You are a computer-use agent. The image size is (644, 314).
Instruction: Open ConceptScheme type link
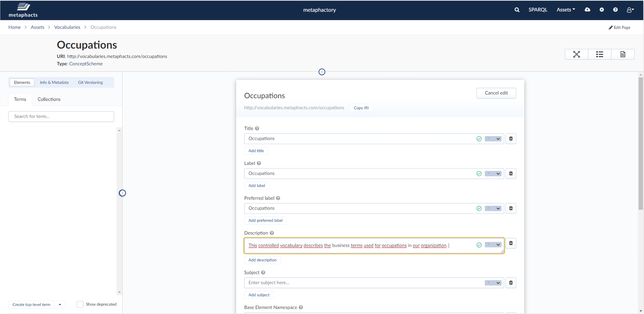(86, 64)
